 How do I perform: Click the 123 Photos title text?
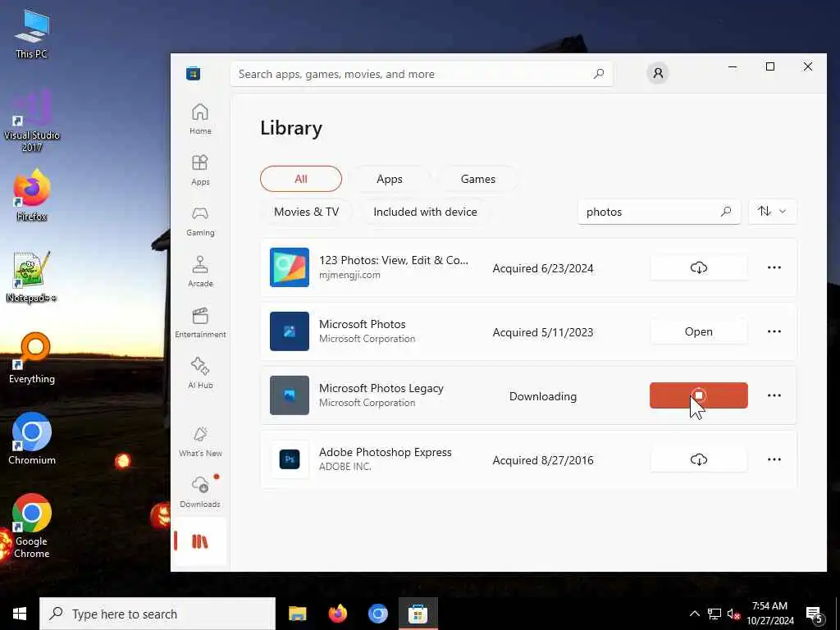tap(394, 260)
